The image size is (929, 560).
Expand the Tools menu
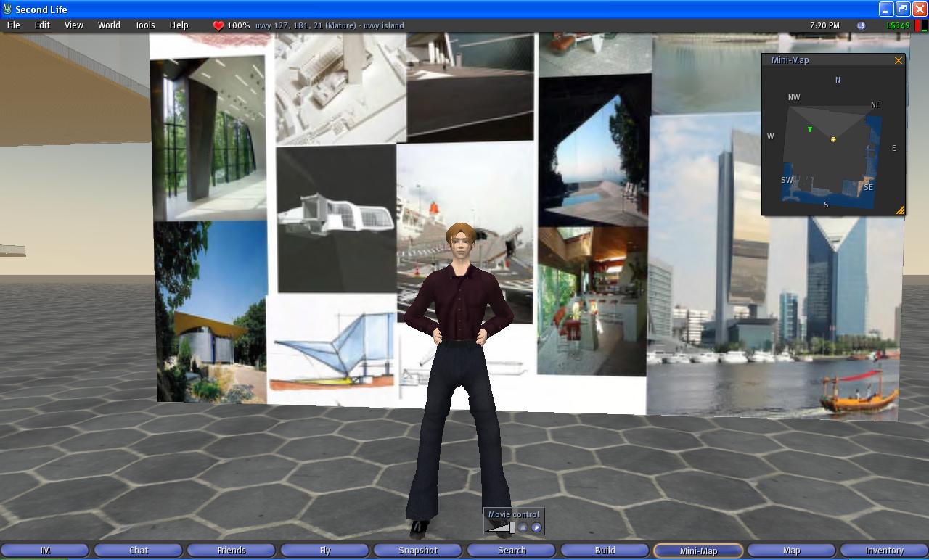pos(145,25)
